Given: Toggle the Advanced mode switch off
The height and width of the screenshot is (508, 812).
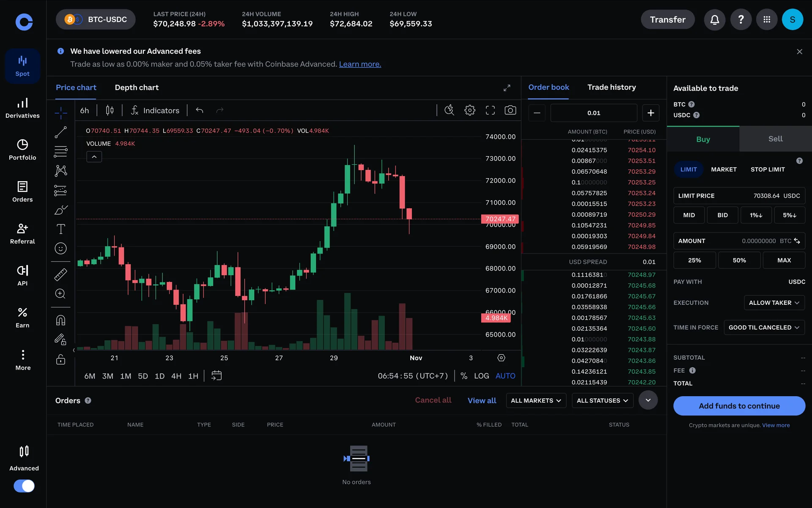Looking at the screenshot, I should [x=24, y=486].
